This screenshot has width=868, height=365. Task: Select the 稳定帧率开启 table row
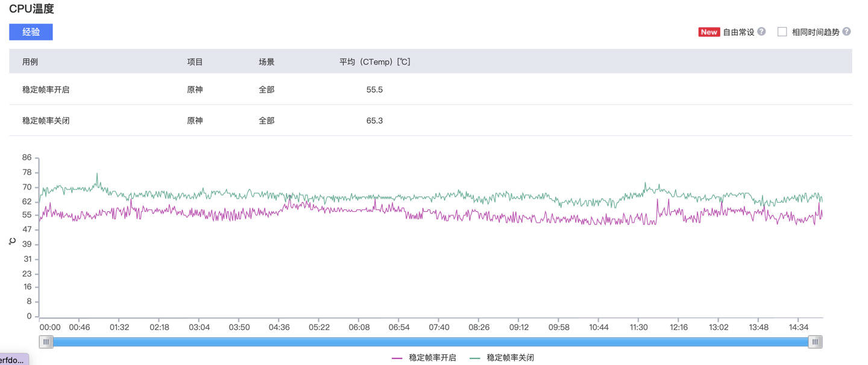tap(430, 89)
